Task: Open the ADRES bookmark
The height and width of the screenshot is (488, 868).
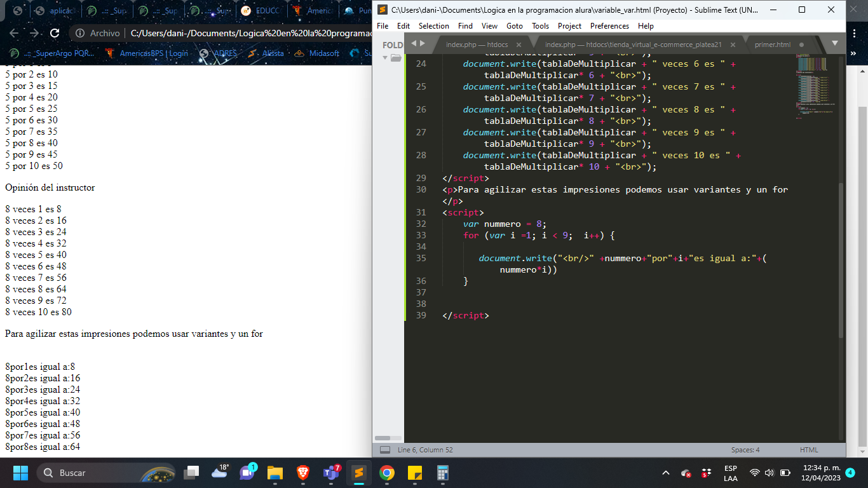Action: point(218,53)
